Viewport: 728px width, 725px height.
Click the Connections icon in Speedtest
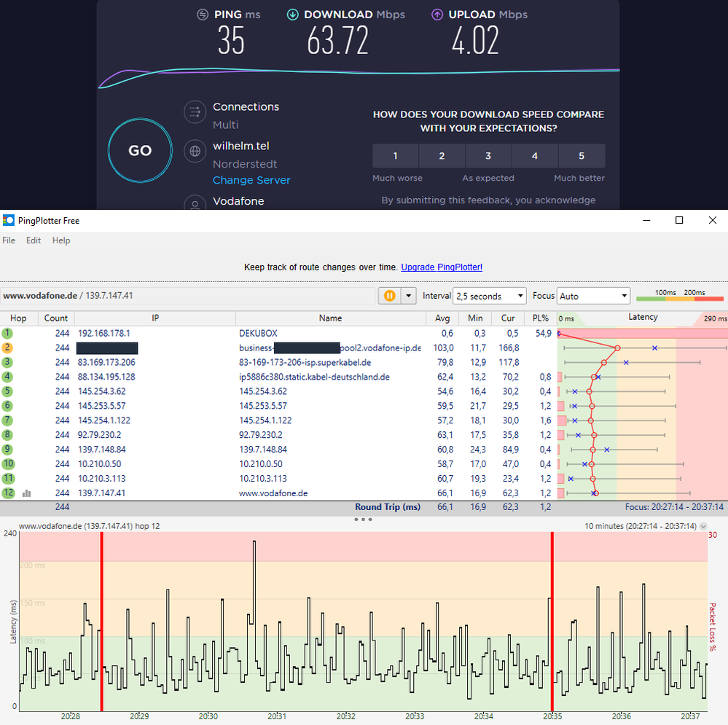click(195, 112)
